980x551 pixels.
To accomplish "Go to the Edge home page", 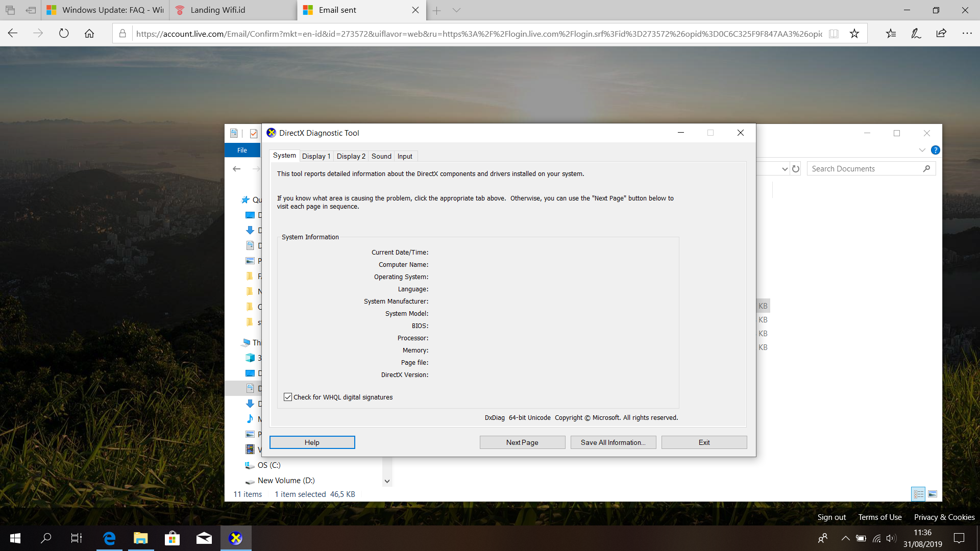I will (89, 33).
